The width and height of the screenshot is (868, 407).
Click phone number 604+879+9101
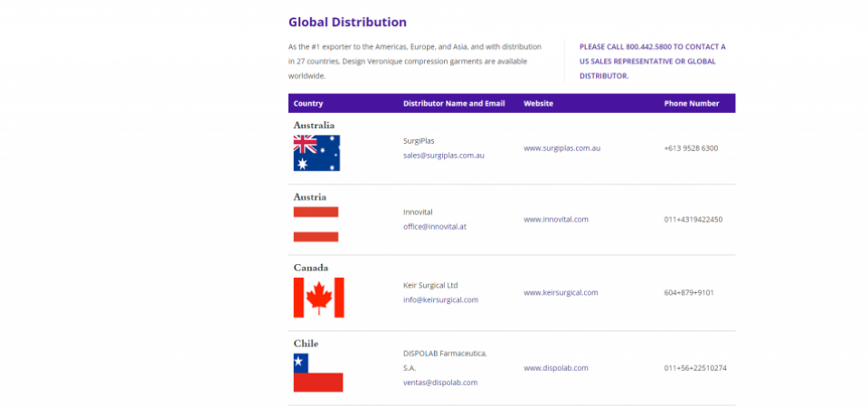689,292
